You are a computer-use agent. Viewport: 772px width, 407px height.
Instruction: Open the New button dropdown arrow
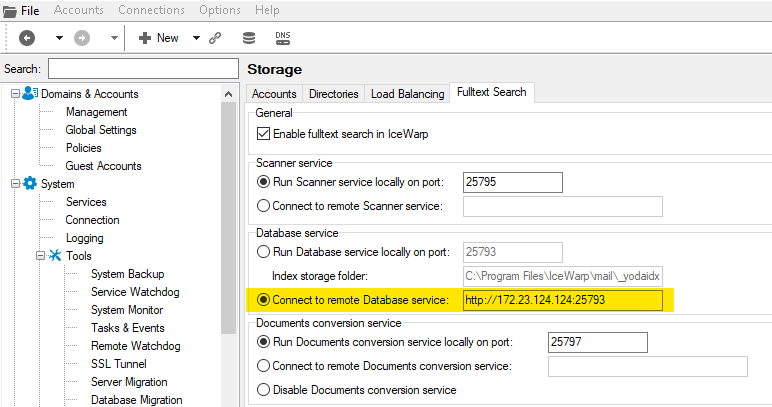pyautogui.click(x=196, y=38)
